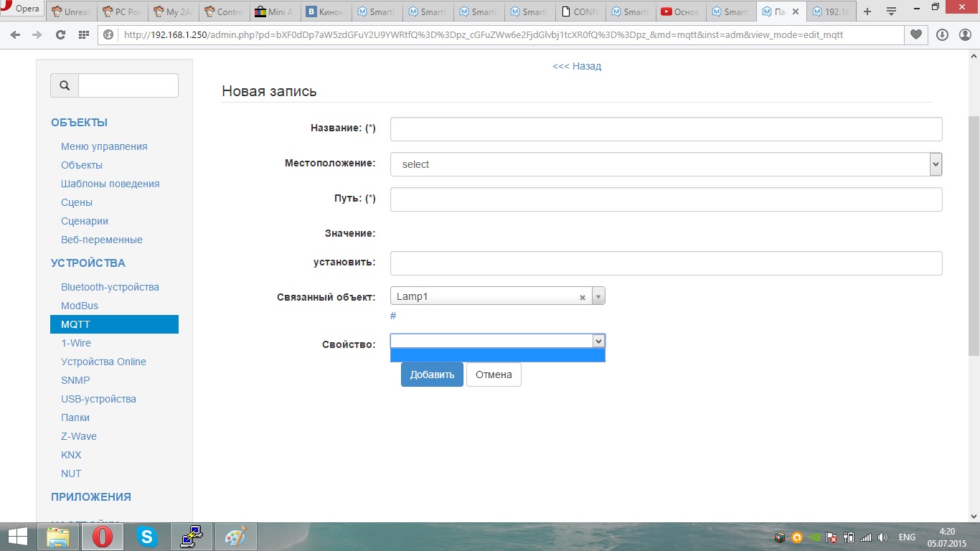Click the sidebar search magnifier icon
Image resolution: width=980 pixels, height=551 pixels.
65,85
